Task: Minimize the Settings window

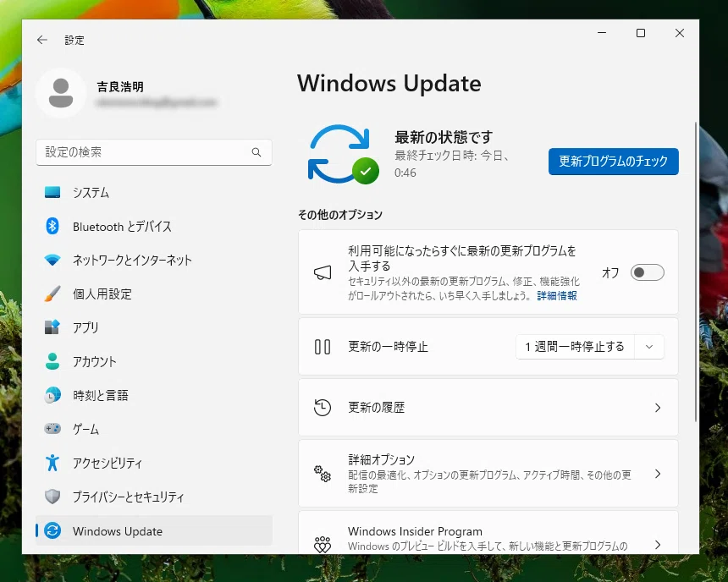Action: point(602,33)
